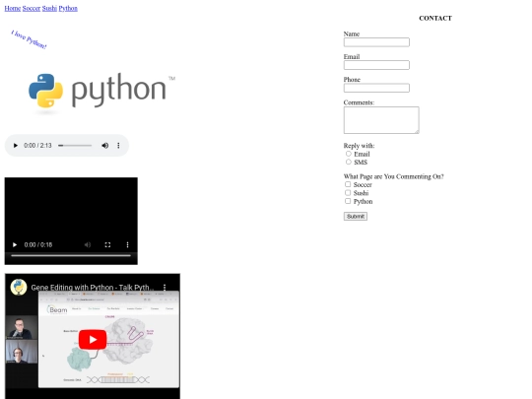The width and height of the screenshot is (532, 399).
Task: Go to the Home page link
Action: coord(13,9)
